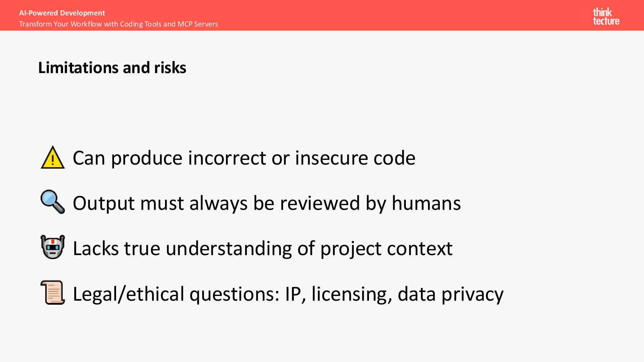Click the 'Transform Your Workflow' subtitle

point(118,24)
